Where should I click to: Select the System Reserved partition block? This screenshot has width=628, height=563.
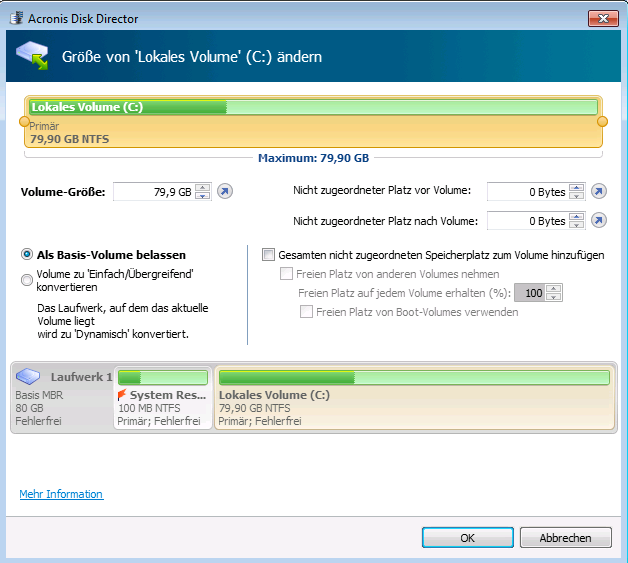pyautogui.click(x=163, y=397)
